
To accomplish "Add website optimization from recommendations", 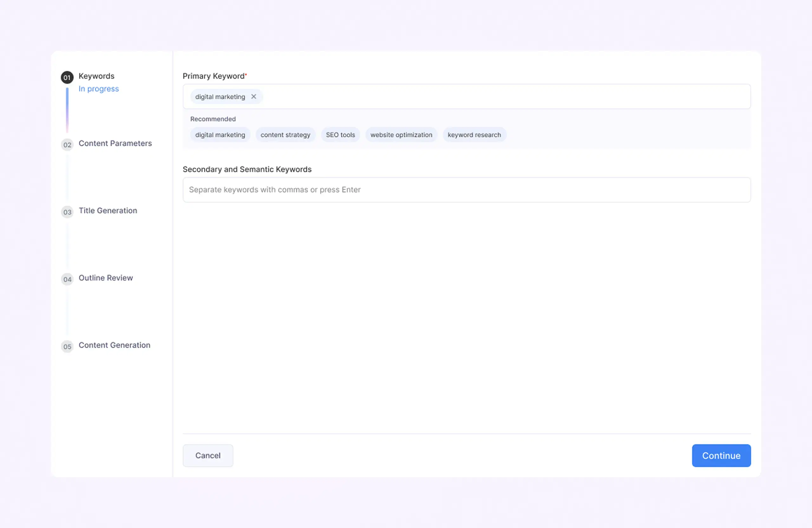I will (x=401, y=135).
